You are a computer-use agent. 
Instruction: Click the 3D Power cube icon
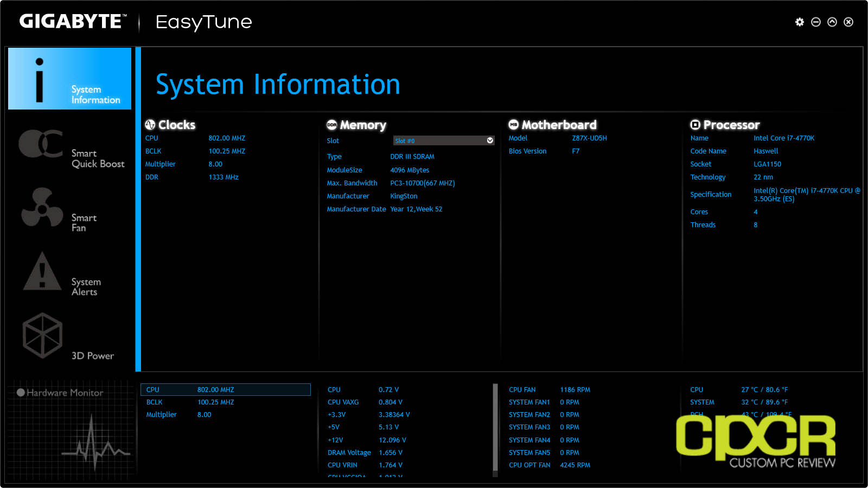(42, 335)
